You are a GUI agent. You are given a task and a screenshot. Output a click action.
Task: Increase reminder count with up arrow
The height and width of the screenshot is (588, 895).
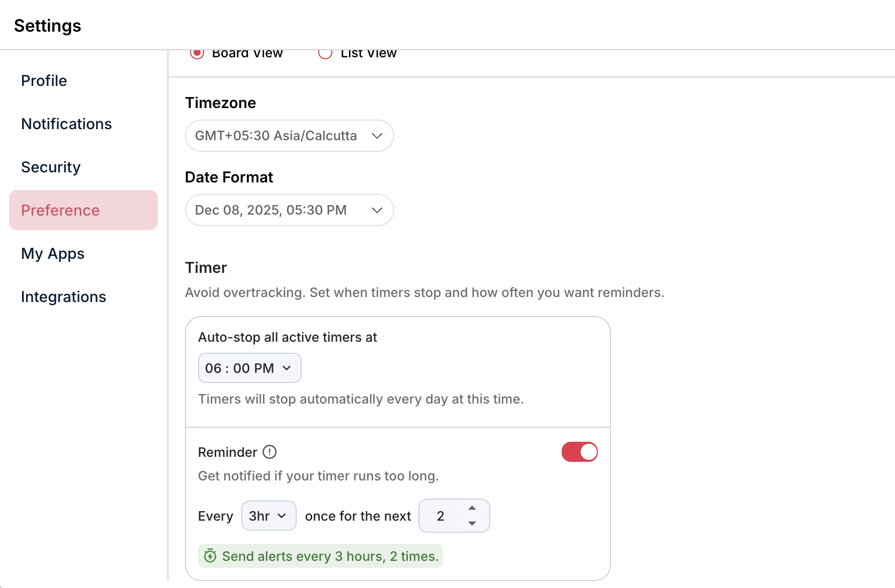point(472,508)
